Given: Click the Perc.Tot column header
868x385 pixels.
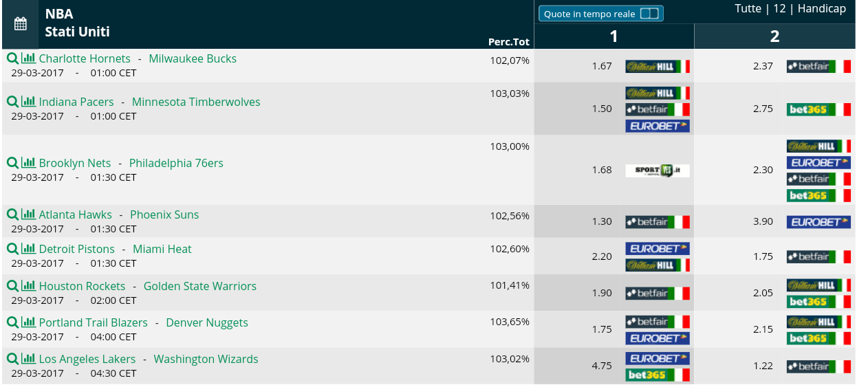Looking at the screenshot, I should coord(509,42).
